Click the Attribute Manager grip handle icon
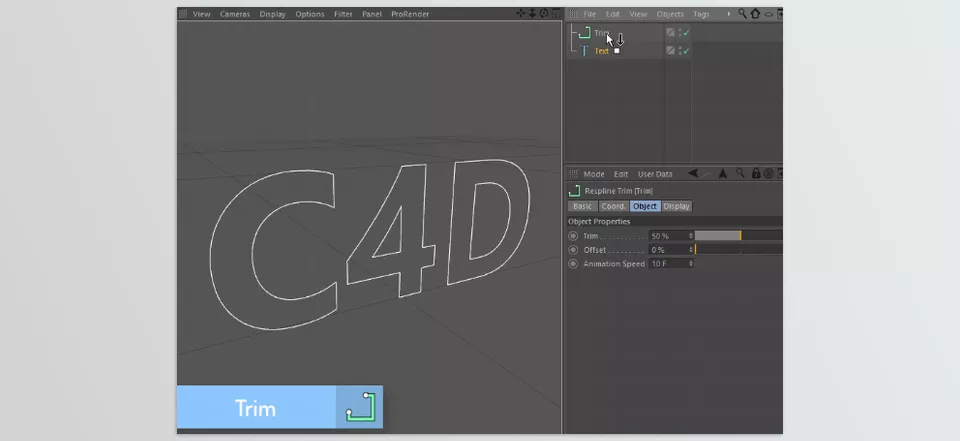Screen dimensions: 960x441 click(x=573, y=174)
